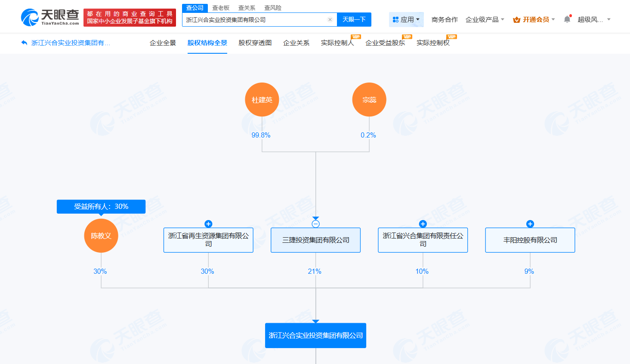Open the 企业关系 tab
The image size is (630, 364).
296,43
